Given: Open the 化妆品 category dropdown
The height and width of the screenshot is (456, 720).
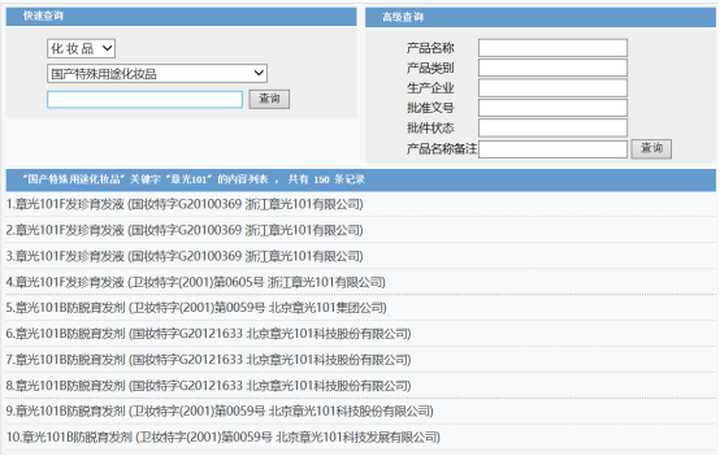Looking at the screenshot, I should pyautogui.click(x=81, y=48).
